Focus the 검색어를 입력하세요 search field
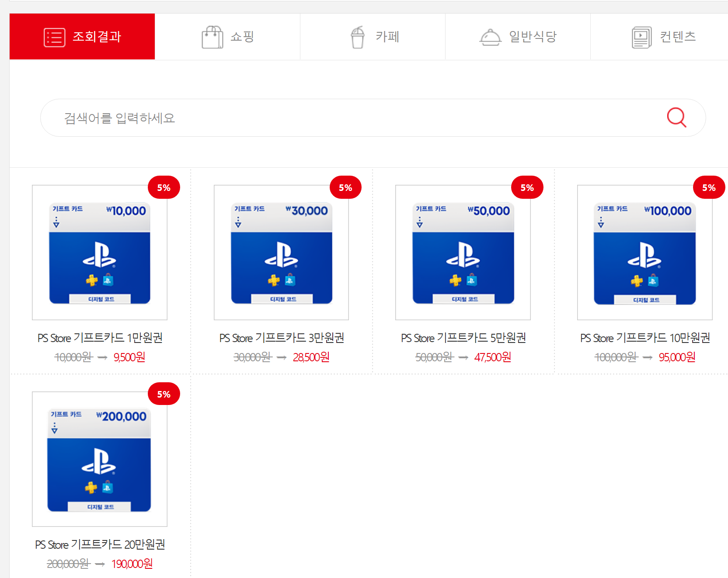 pyautogui.click(x=373, y=118)
